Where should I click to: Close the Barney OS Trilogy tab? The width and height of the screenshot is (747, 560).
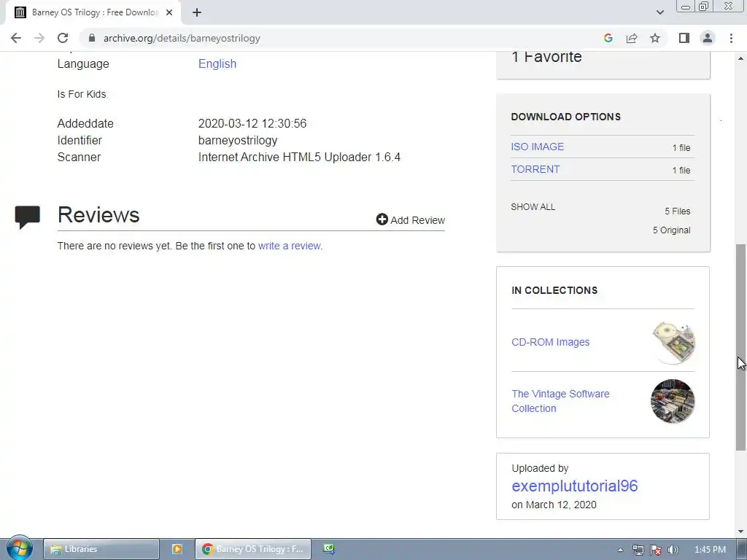(169, 12)
